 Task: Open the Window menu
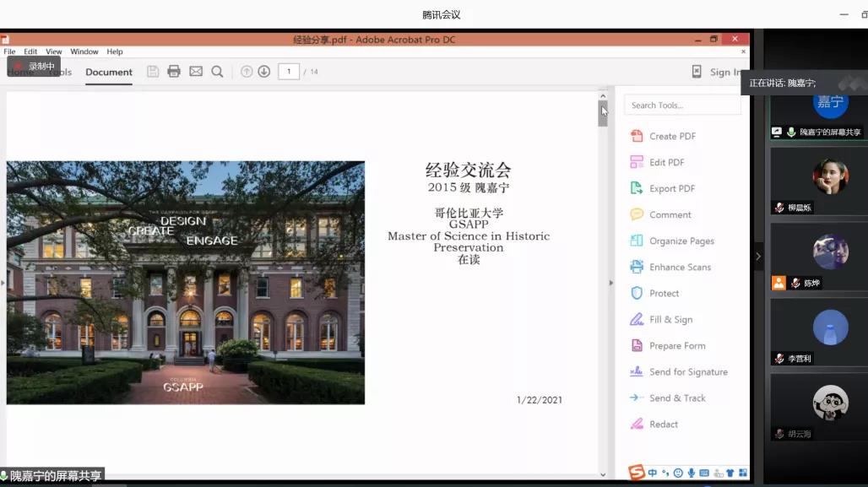point(84,51)
